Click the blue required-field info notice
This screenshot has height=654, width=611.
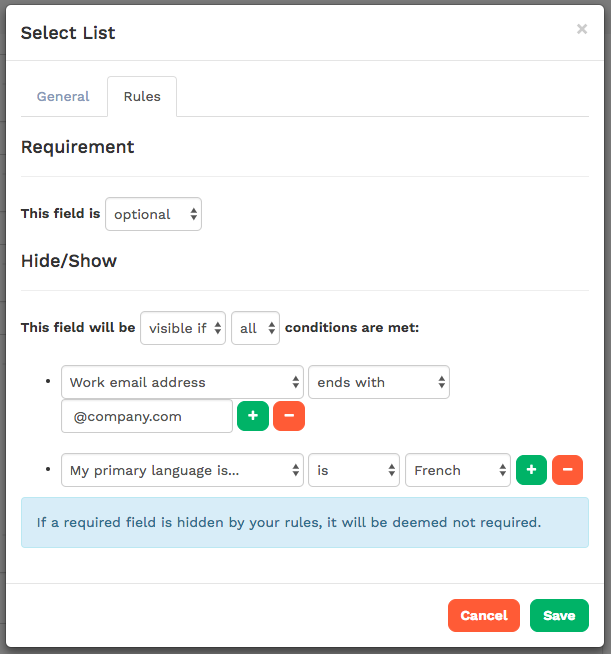(x=305, y=522)
